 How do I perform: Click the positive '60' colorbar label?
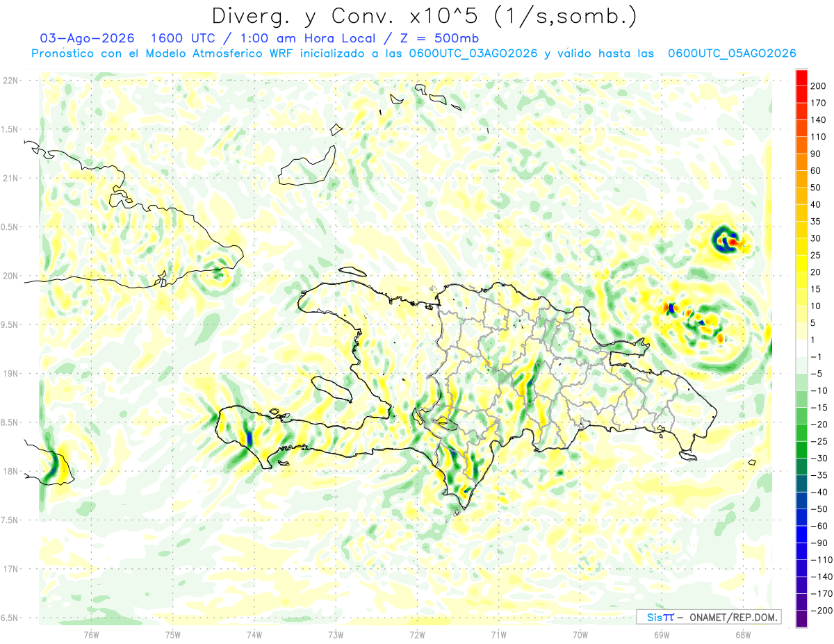click(816, 171)
